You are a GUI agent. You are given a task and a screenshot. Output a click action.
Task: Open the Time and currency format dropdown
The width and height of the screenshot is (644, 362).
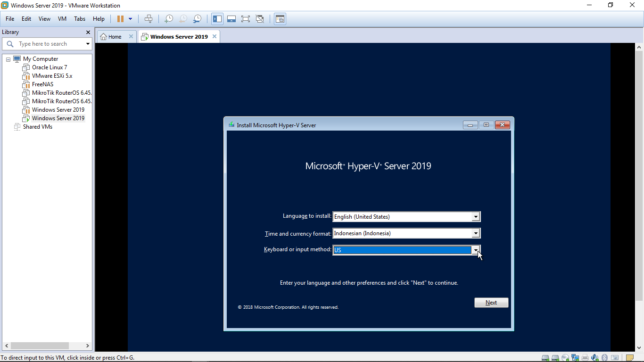(x=476, y=233)
